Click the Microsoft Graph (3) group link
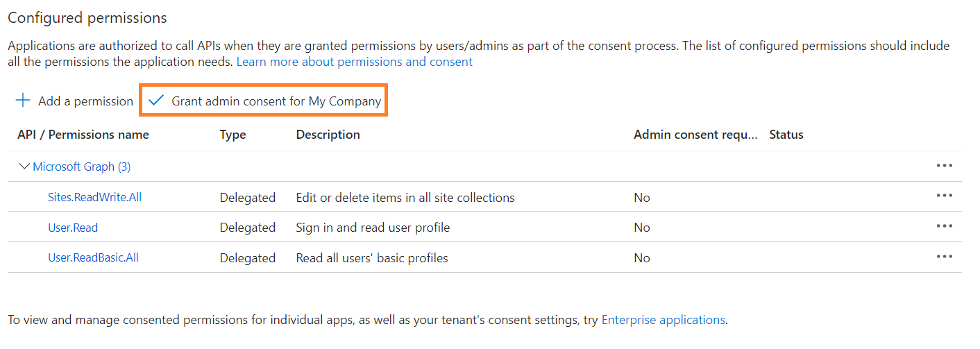 pyautogui.click(x=82, y=167)
